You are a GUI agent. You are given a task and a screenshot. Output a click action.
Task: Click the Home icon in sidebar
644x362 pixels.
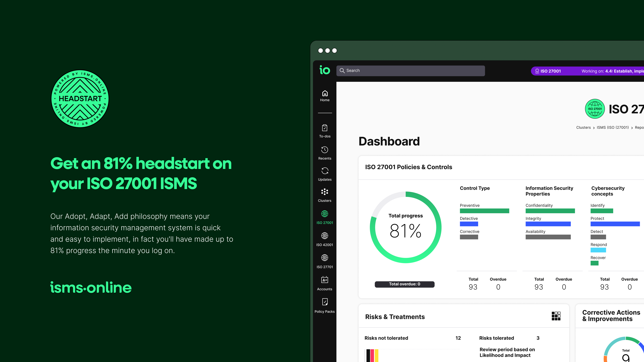(325, 94)
